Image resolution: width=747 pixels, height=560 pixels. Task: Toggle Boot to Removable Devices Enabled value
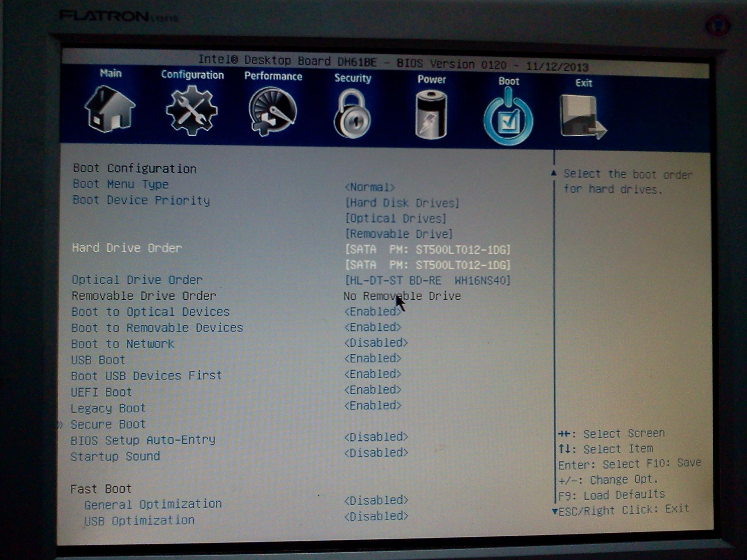(373, 327)
